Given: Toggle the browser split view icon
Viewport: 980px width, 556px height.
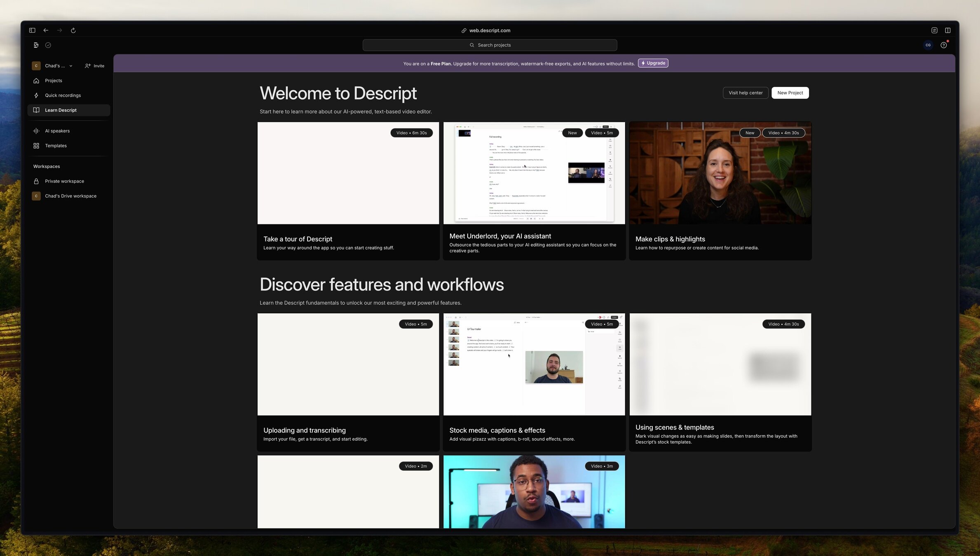Looking at the screenshot, I should coord(947,30).
